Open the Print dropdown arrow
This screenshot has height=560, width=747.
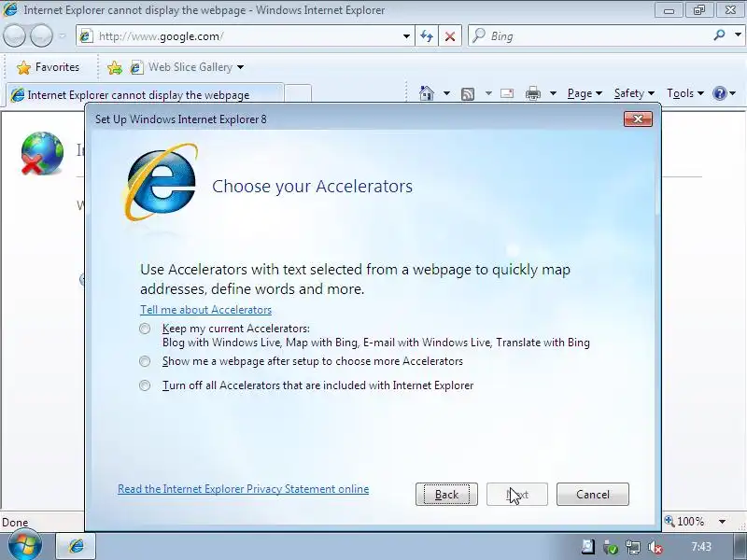click(x=553, y=93)
